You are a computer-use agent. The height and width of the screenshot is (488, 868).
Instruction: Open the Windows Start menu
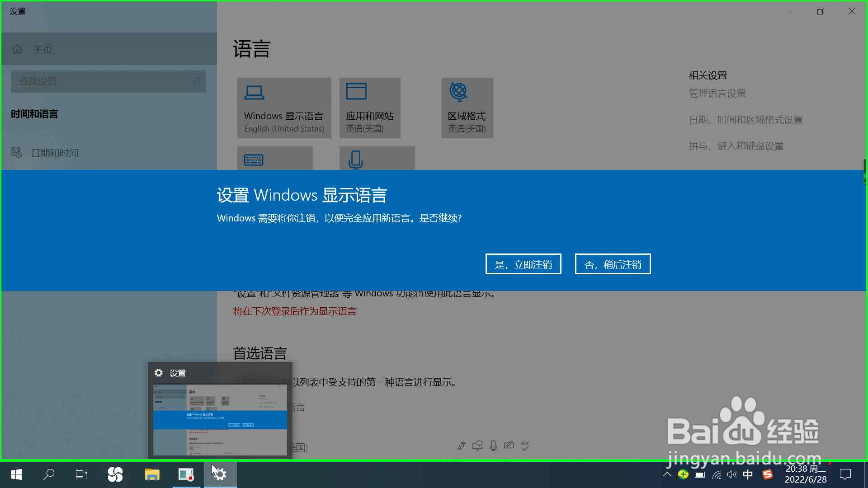[x=16, y=474]
